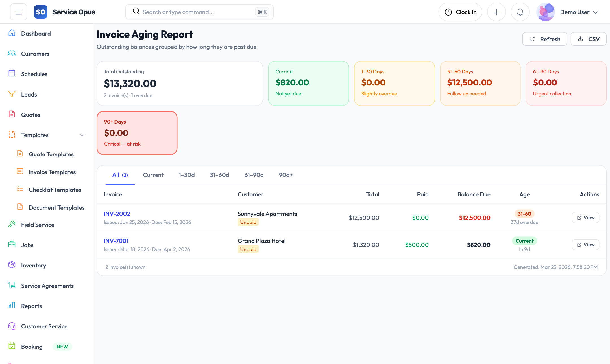Collapse the Templates section
610x364 pixels.
coord(82,135)
